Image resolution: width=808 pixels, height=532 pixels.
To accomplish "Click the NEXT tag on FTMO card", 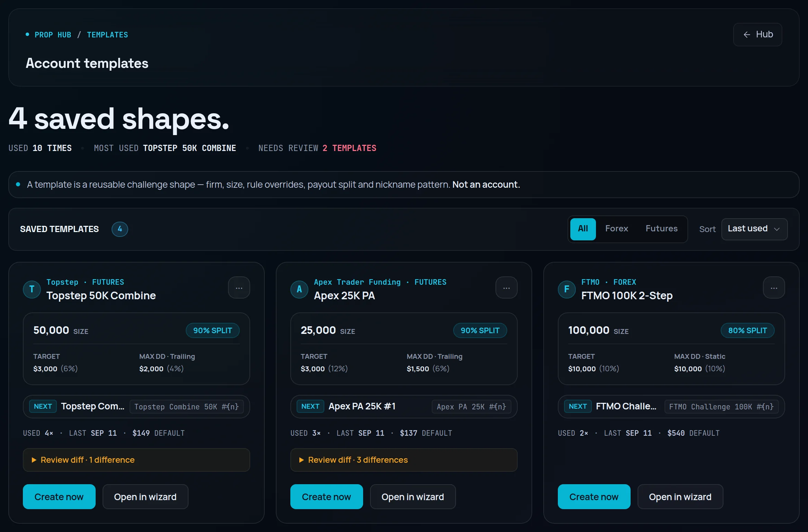I will pos(578,407).
